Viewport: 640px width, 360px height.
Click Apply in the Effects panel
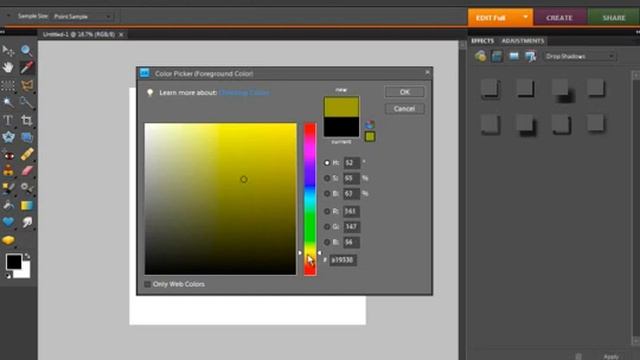click(x=611, y=357)
